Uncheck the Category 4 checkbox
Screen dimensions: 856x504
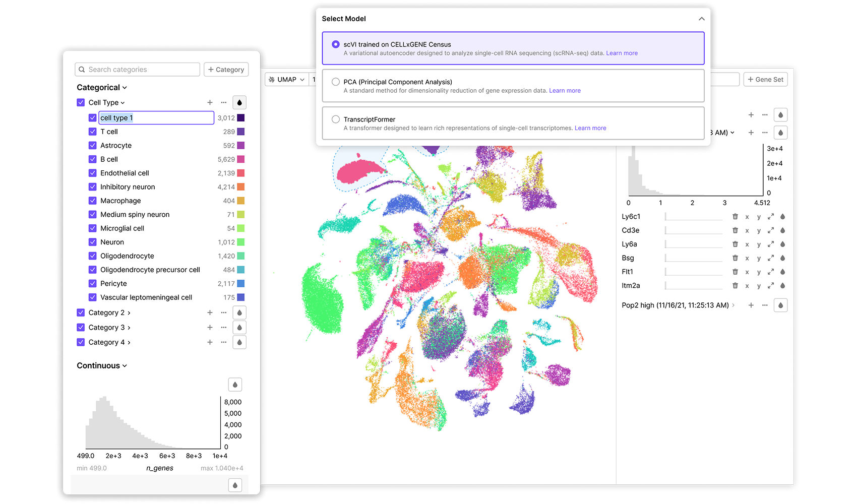pyautogui.click(x=81, y=342)
